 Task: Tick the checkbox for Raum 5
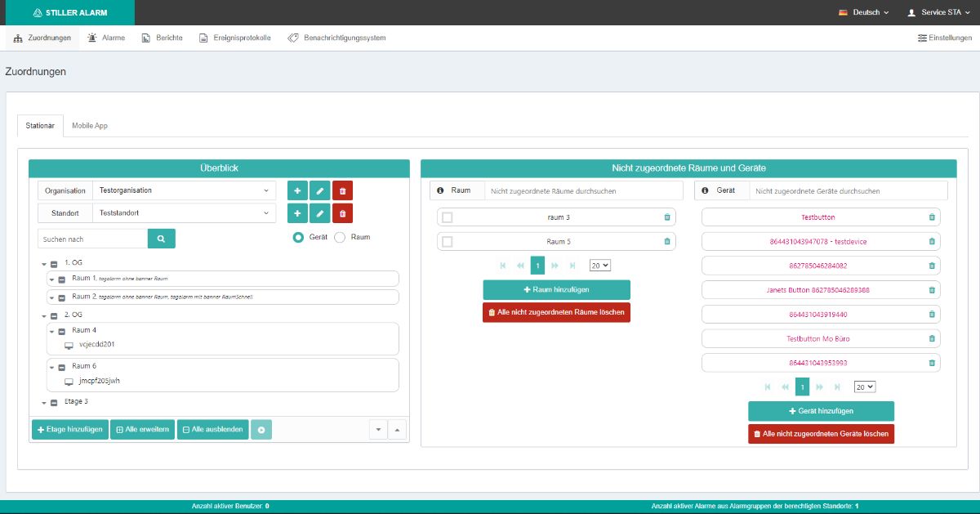point(447,242)
